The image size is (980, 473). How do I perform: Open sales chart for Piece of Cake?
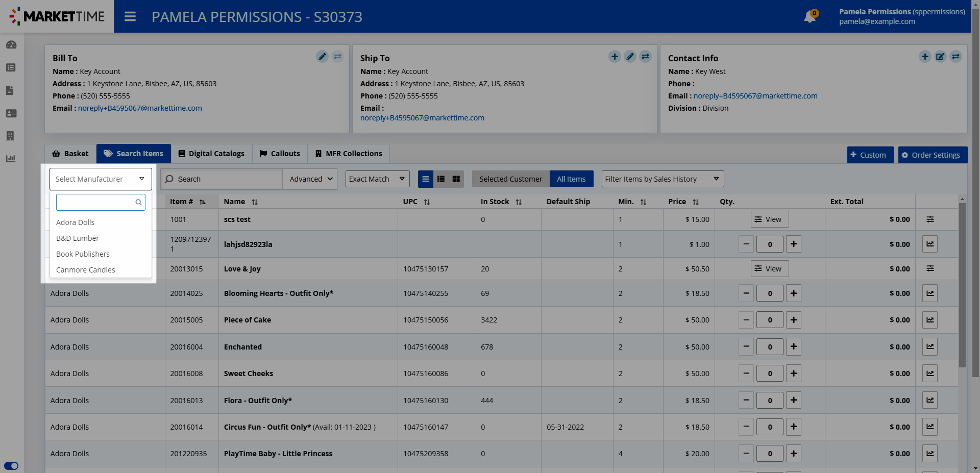930,320
